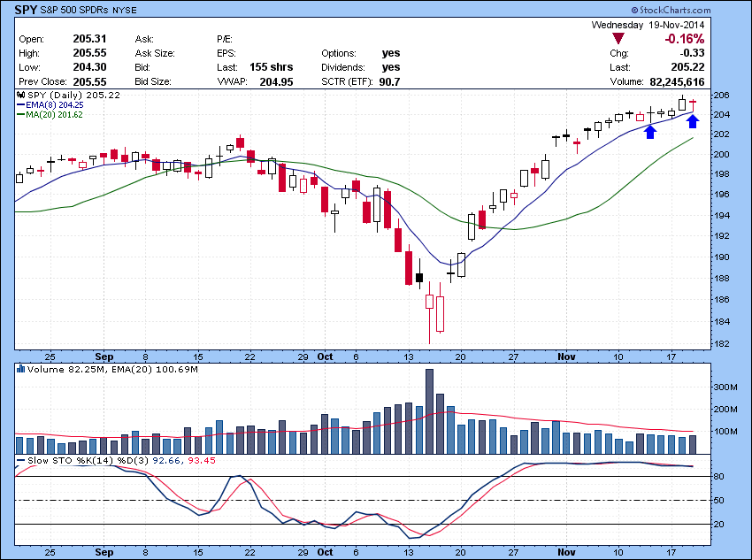Click the stochastic %K value 92.66
The height and width of the screenshot is (560, 752).
(x=166, y=460)
